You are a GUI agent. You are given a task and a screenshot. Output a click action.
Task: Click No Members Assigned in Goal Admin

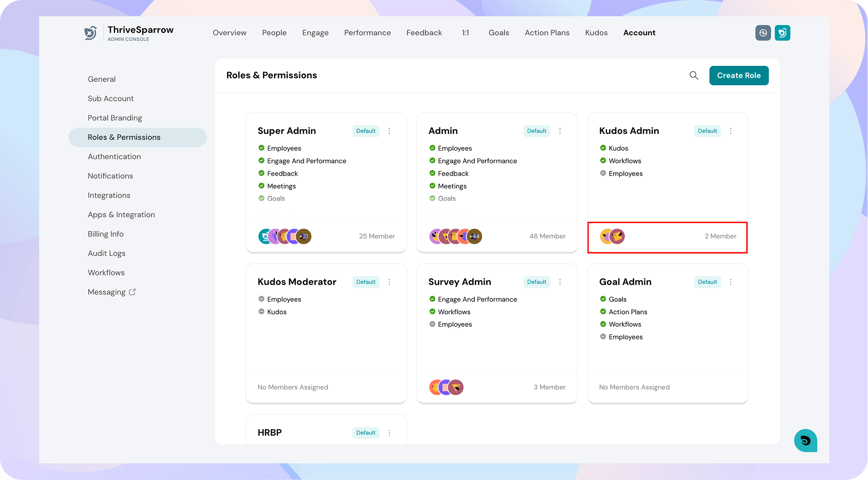634,387
